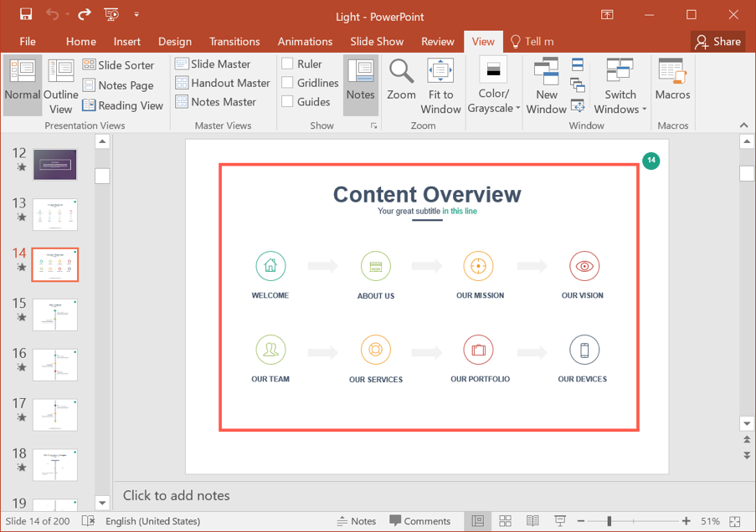Screen dimensions: 756x532
Task: Open Comments from the status bar
Action: click(419, 521)
